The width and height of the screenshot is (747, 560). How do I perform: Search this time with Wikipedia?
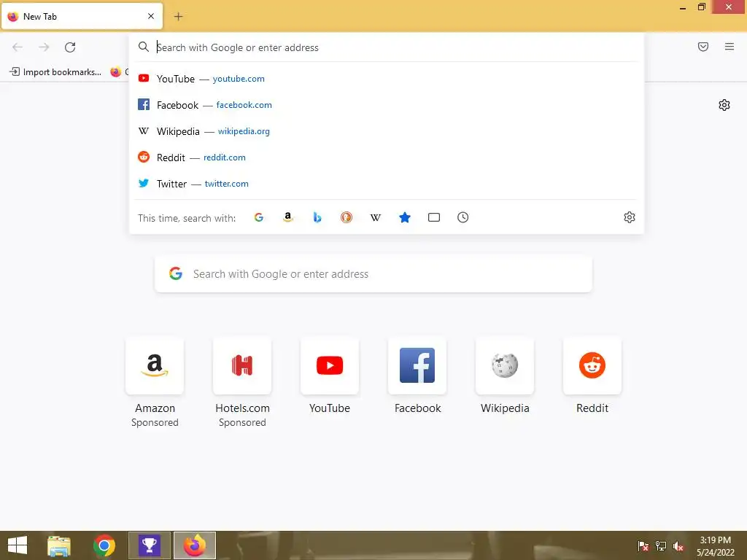pos(376,217)
